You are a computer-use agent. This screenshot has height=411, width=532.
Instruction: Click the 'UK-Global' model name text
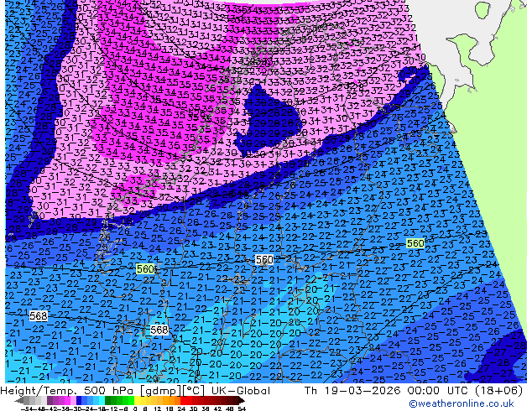tap(241, 391)
